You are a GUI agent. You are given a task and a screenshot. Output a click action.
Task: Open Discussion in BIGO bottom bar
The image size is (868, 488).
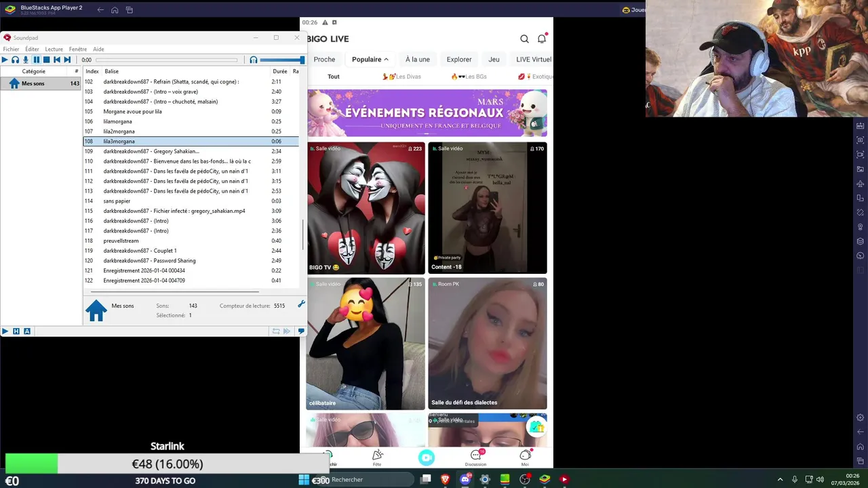click(475, 458)
